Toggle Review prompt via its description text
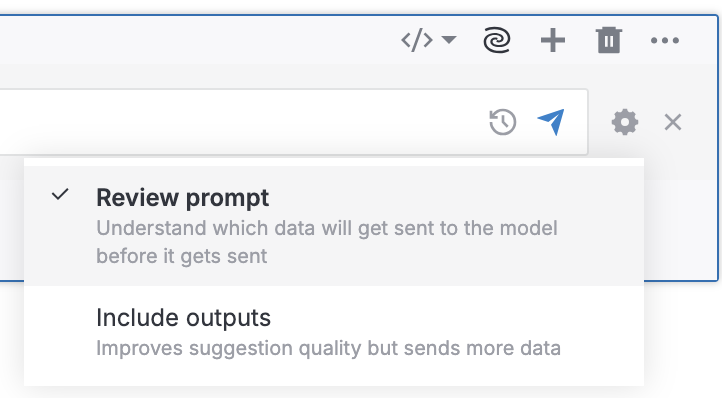This screenshot has height=398, width=722. pos(327,242)
